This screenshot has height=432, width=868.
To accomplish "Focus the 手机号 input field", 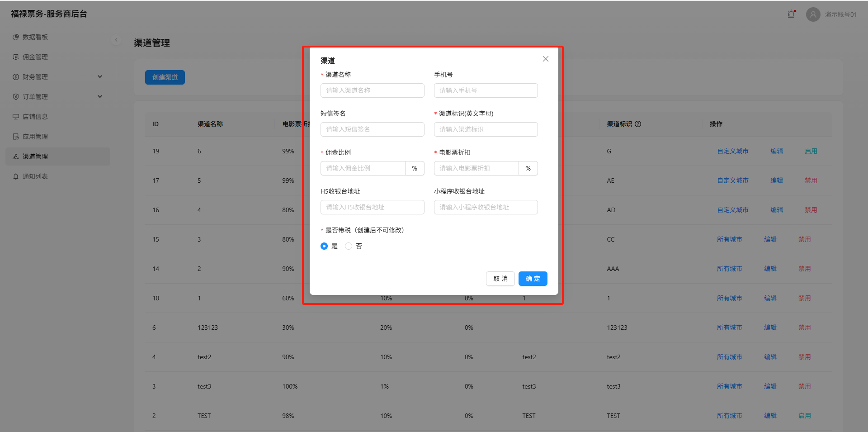I will coord(486,90).
